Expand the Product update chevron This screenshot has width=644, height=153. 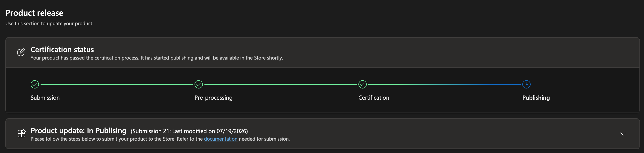pyautogui.click(x=623, y=134)
